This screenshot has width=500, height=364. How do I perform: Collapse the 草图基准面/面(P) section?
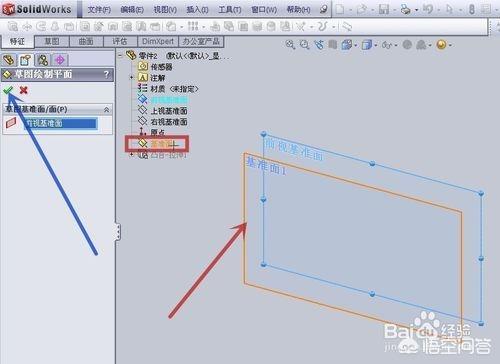click(x=107, y=109)
